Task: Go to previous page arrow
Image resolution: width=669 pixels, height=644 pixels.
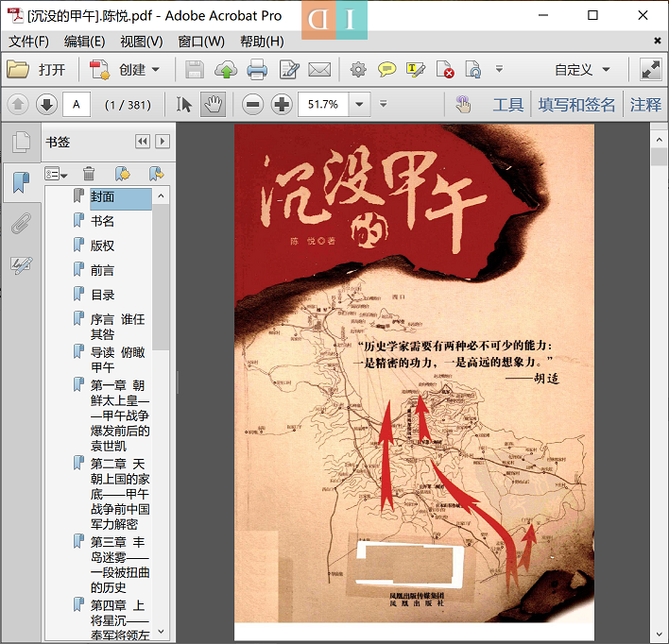Action: (x=18, y=105)
